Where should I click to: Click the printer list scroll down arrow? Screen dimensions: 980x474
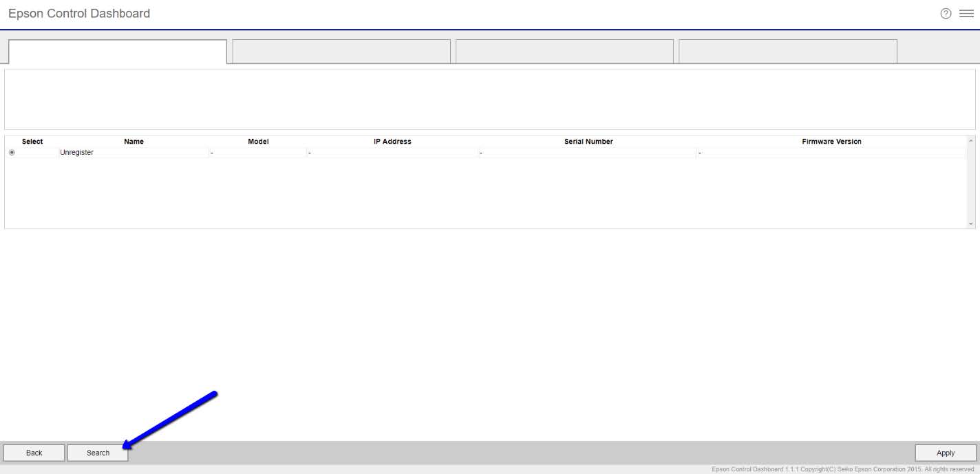971,224
